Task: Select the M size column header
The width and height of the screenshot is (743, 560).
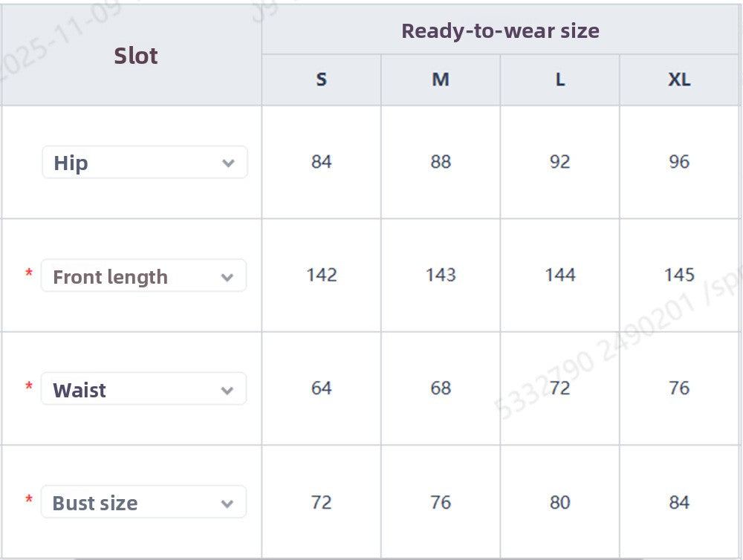Action: click(441, 79)
